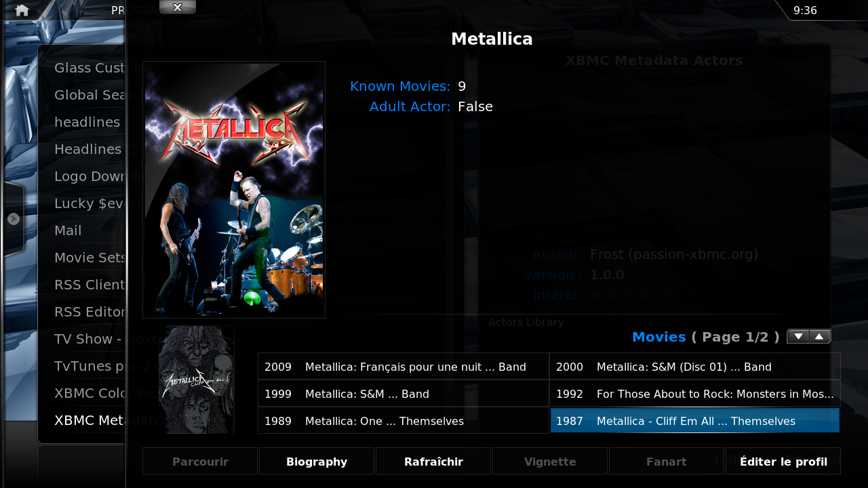Close the Metallica actor info dialog
868x488 pixels.
178,7
